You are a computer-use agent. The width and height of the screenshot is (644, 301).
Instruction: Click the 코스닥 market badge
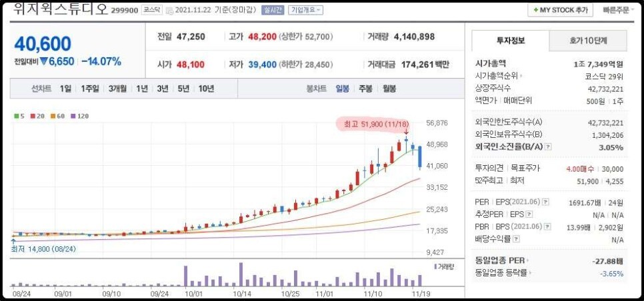[x=152, y=10]
